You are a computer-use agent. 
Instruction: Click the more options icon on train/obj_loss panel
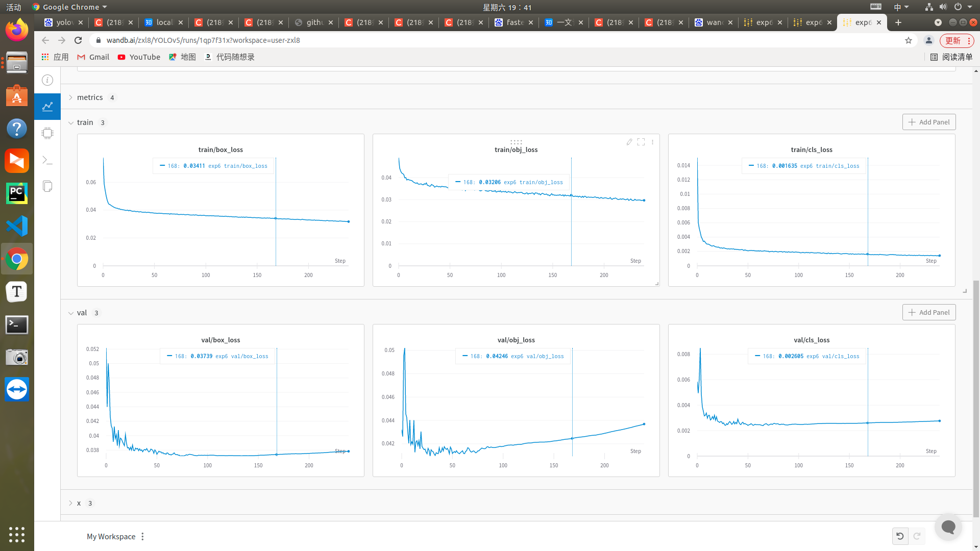[x=652, y=141]
